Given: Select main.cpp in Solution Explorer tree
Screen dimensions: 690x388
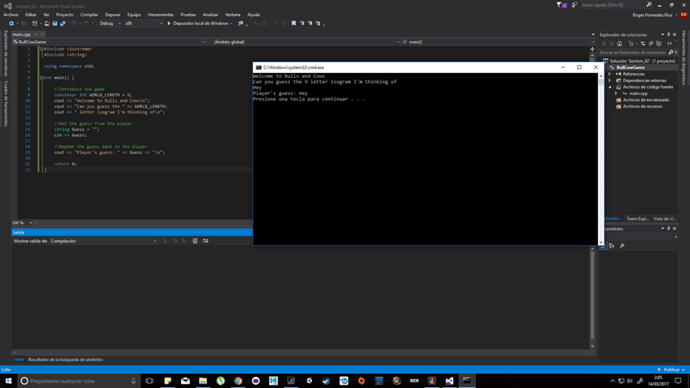Looking at the screenshot, I should click(x=638, y=93).
